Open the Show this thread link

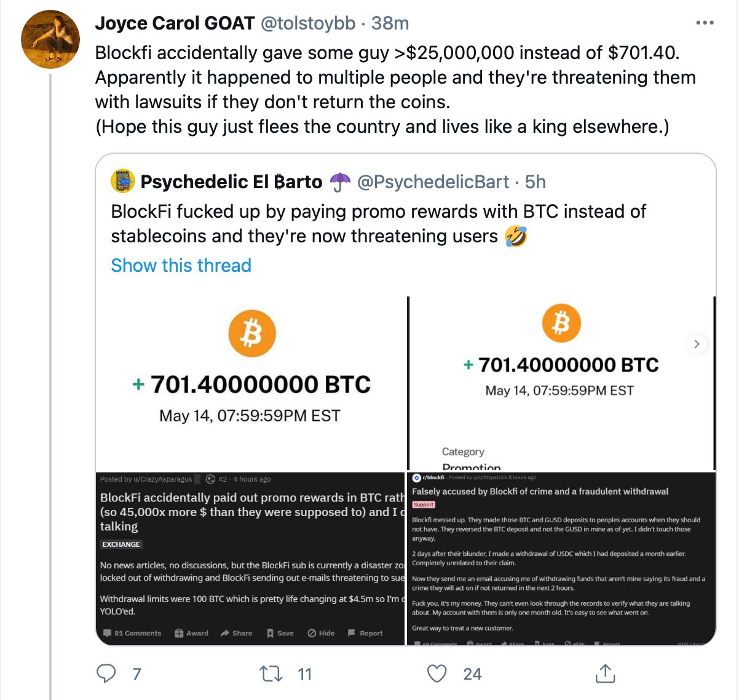[181, 265]
